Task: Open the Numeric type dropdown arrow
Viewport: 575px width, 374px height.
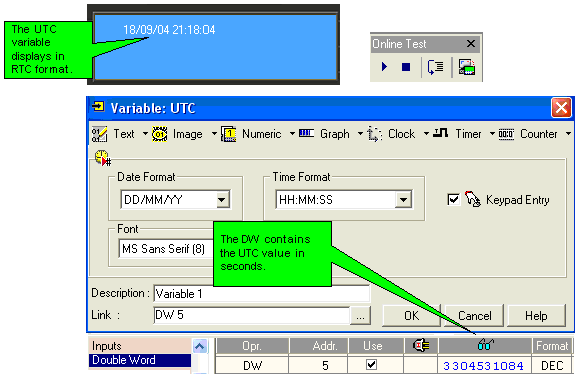Action: tap(292, 133)
